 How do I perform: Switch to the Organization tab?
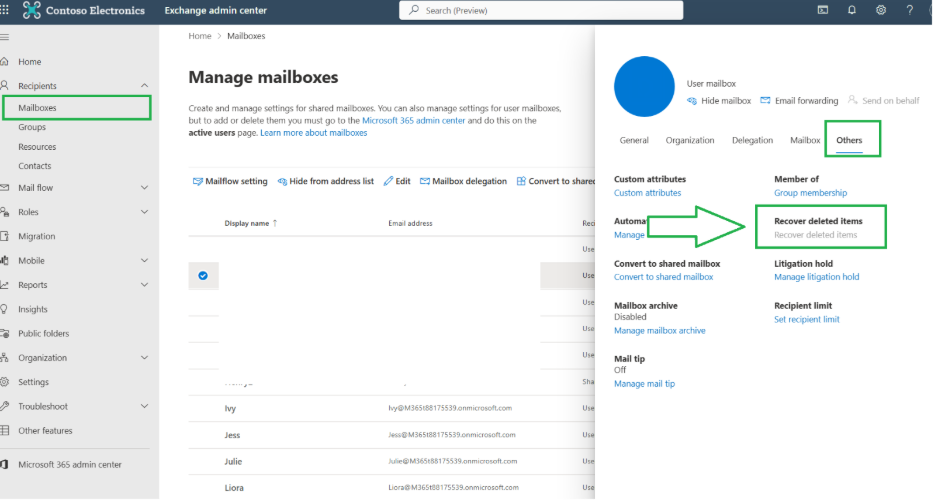(689, 140)
